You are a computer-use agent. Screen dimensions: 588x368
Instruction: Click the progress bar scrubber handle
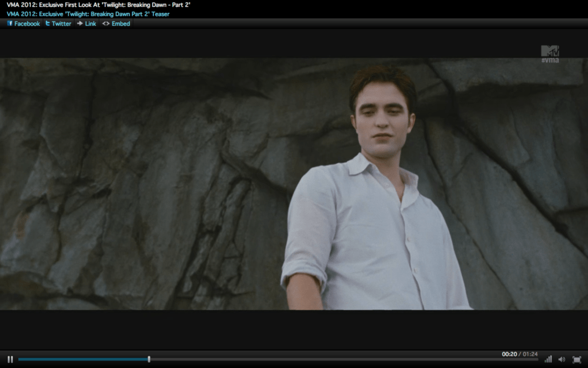click(149, 359)
